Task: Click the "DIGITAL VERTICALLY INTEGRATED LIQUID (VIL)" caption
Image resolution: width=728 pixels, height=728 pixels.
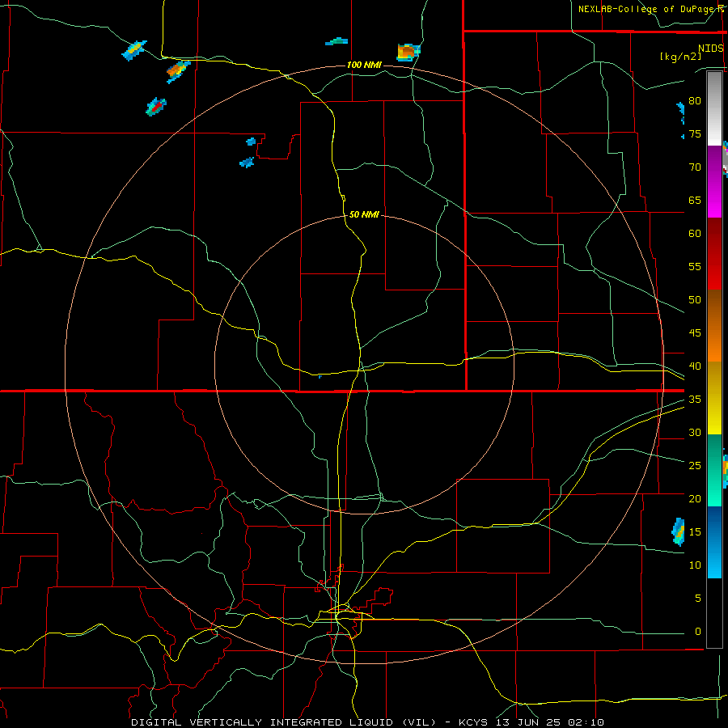Action: tap(285, 722)
